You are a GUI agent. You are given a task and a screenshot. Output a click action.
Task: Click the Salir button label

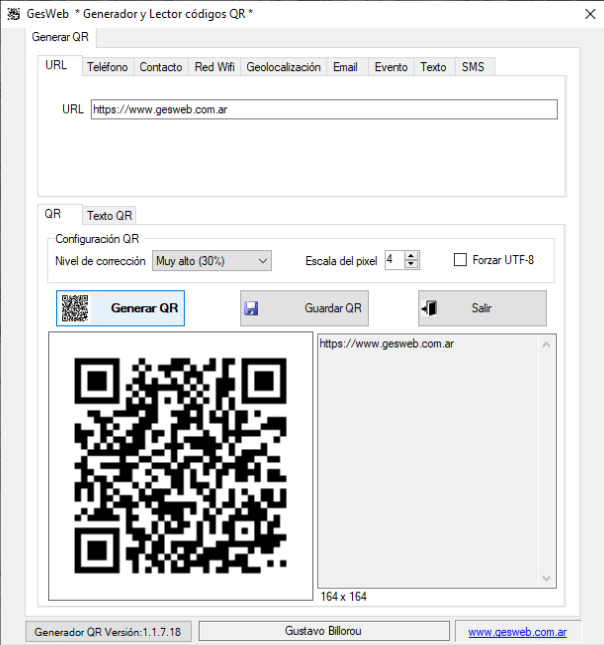coord(481,308)
